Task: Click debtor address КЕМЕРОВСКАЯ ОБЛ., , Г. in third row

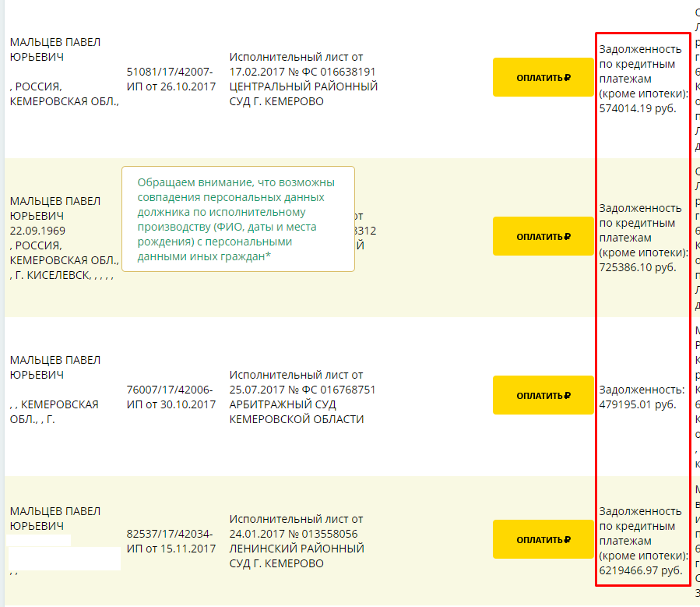Action: (54, 412)
